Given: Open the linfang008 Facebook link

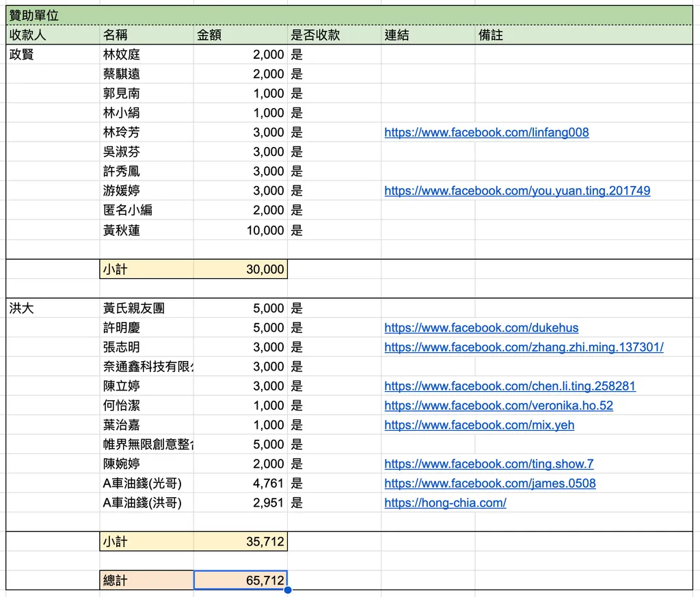Looking at the screenshot, I should tap(486, 133).
